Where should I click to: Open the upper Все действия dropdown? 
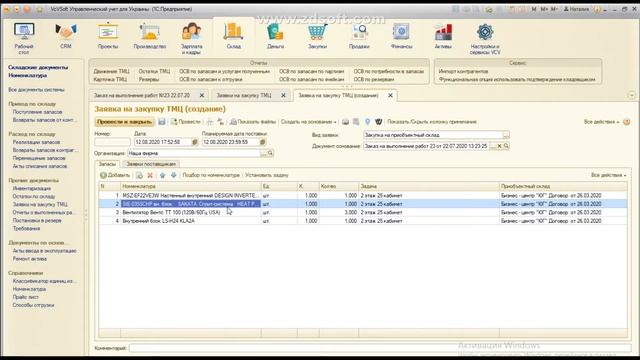(601, 122)
